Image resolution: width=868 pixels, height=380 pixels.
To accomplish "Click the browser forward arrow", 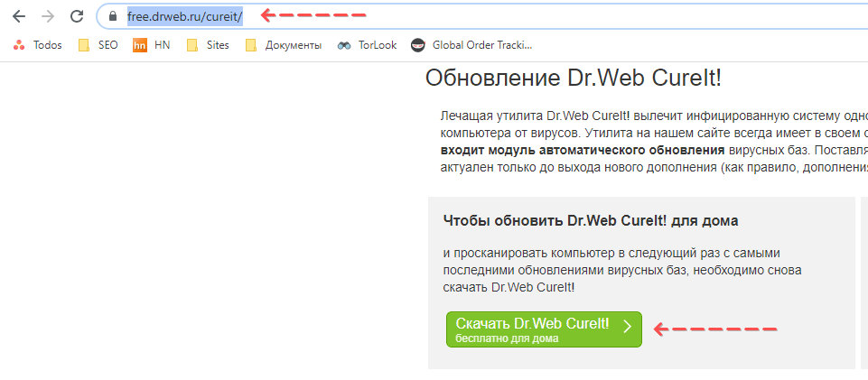I will point(48,16).
